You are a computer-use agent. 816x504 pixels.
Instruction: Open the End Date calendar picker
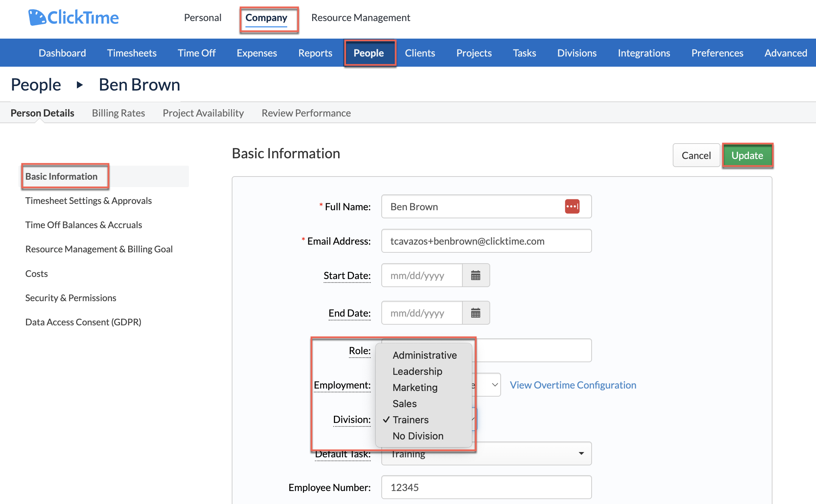[x=476, y=313]
